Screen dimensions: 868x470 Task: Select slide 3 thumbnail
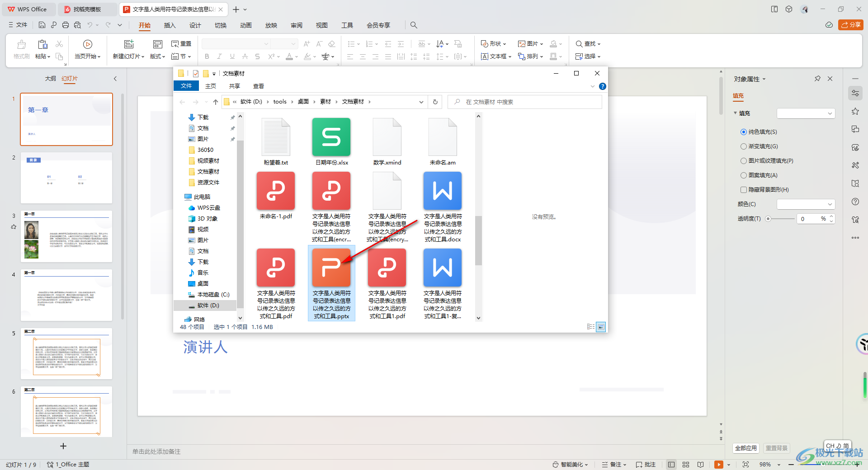pyautogui.click(x=66, y=236)
